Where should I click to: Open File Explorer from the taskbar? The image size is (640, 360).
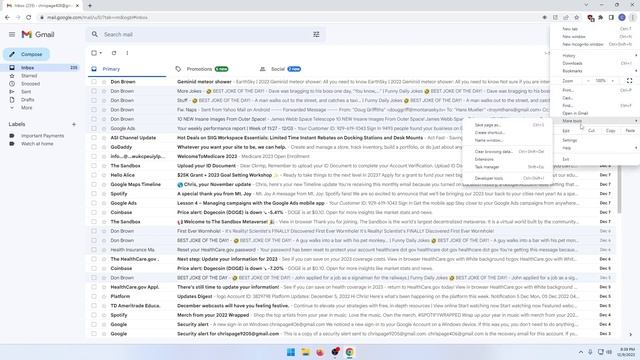click(305, 352)
